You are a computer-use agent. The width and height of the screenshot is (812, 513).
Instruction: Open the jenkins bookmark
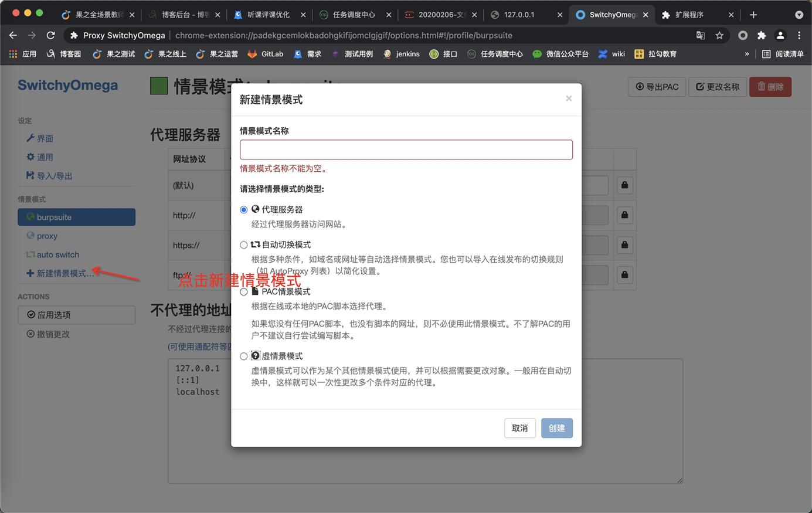point(401,54)
